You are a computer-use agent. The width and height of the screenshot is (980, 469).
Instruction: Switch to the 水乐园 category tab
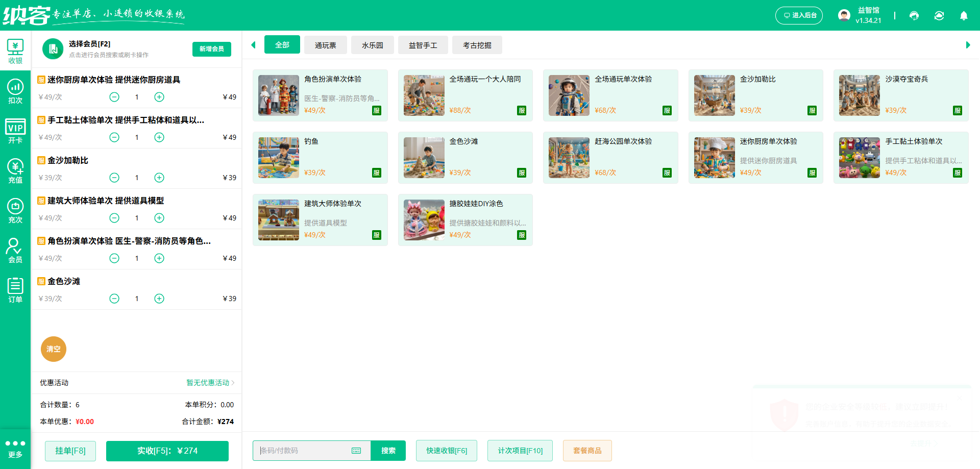coord(372,45)
